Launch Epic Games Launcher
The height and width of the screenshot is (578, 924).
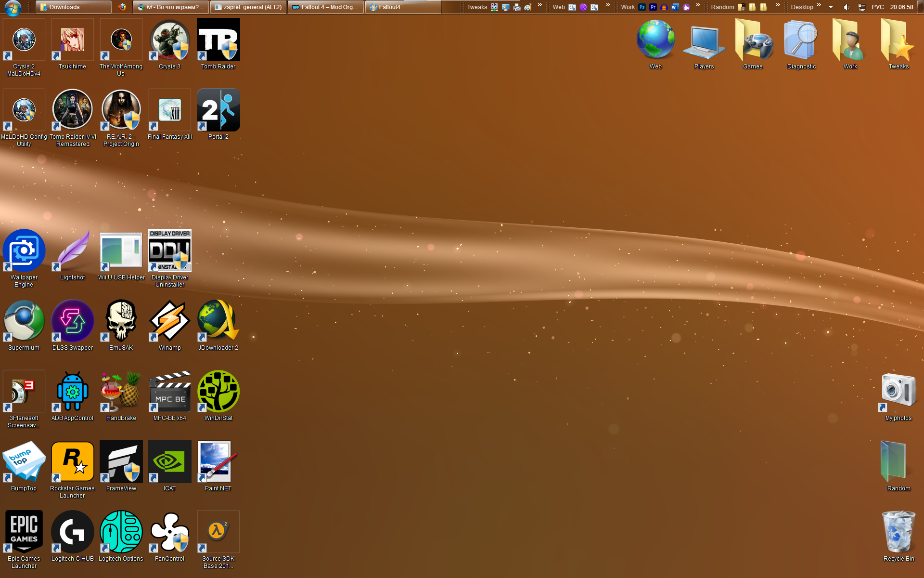24,532
